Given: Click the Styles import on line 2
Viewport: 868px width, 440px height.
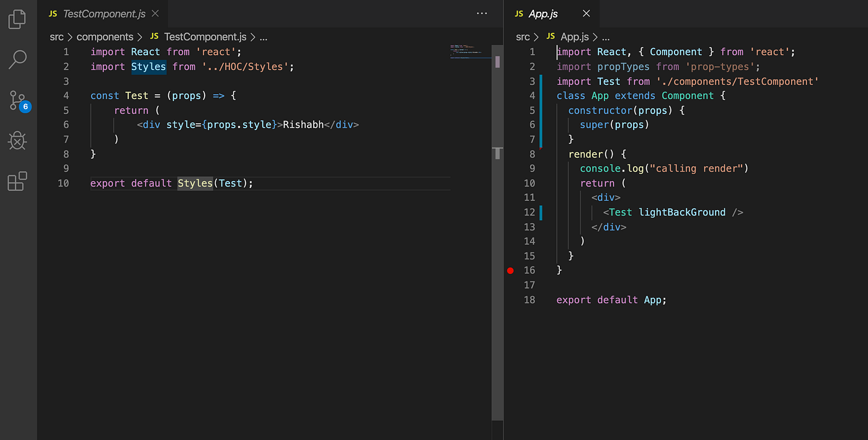Looking at the screenshot, I should tap(148, 66).
